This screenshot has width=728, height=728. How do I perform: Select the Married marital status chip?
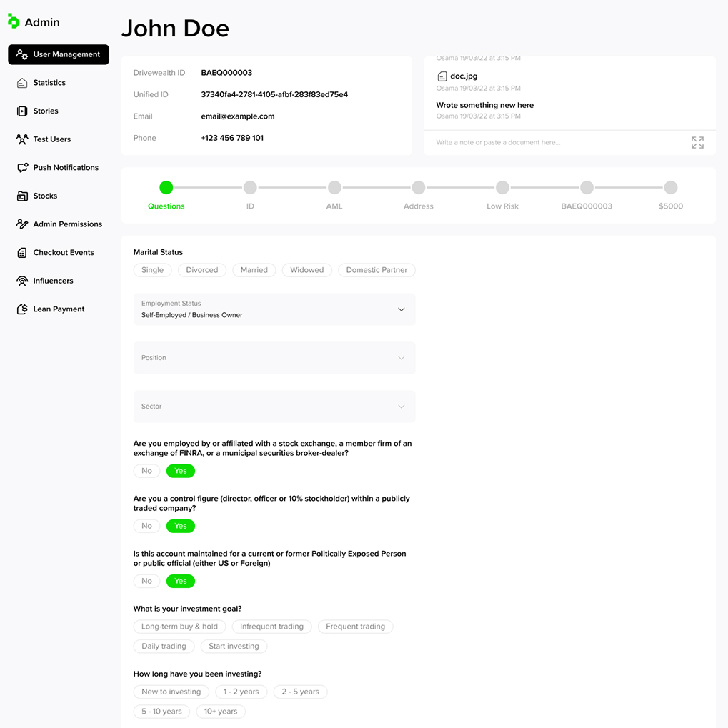pyautogui.click(x=254, y=270)
